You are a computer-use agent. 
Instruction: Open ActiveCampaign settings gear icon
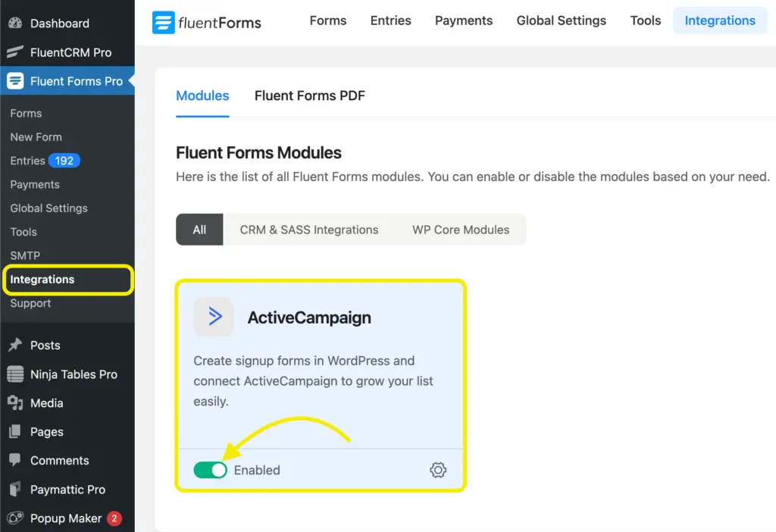438,470
